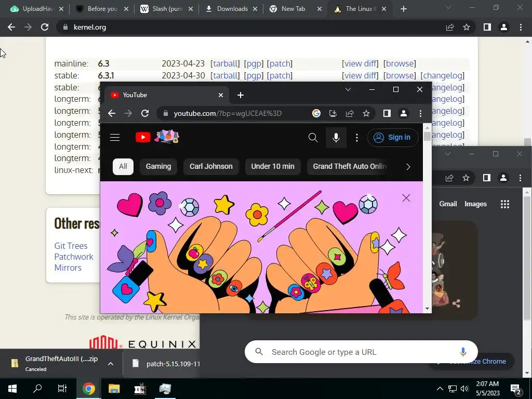Bookmark kernel.org page star
Viewport: 532px width, 399px height.
click(467, 27)
